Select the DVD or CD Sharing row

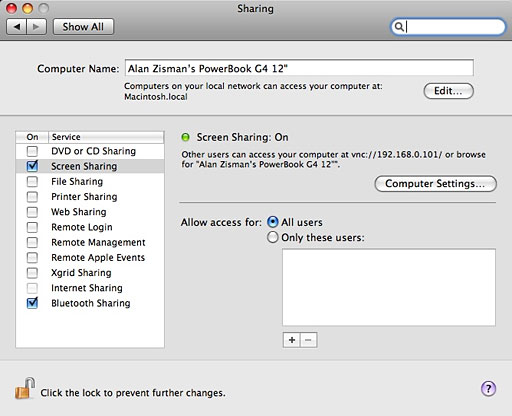[90, 151]
